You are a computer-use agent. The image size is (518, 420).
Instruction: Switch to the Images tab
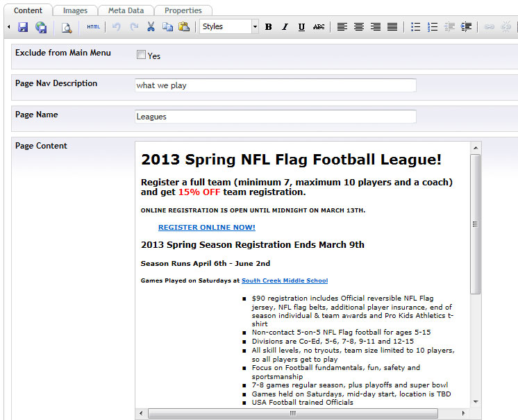75,10
